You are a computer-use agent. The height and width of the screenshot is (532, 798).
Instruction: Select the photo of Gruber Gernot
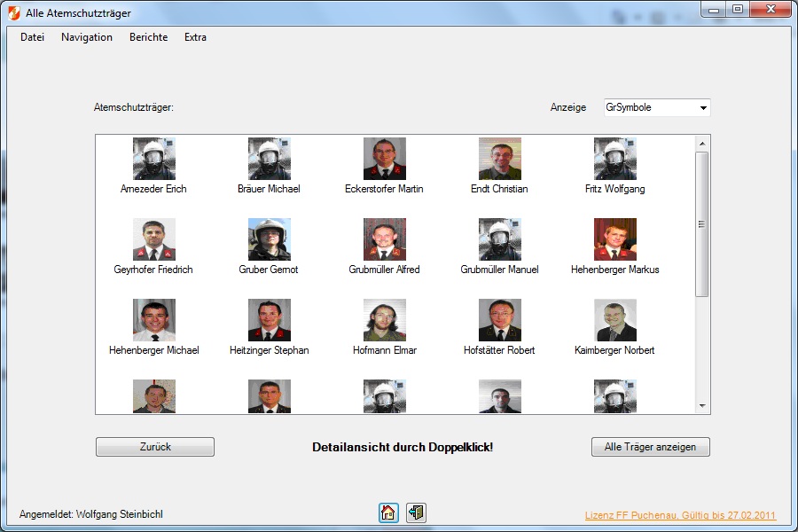click(x=270, y=239)
